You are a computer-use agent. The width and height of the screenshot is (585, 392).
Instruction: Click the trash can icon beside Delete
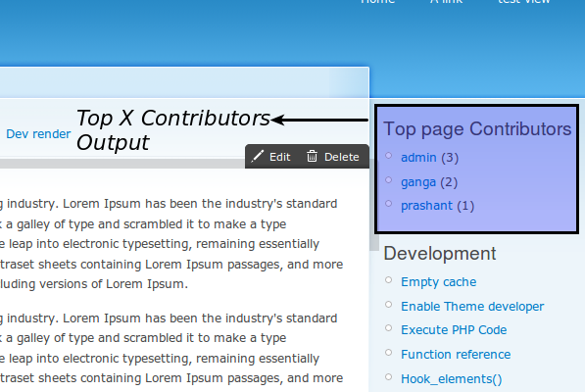[x=312, y=156]
